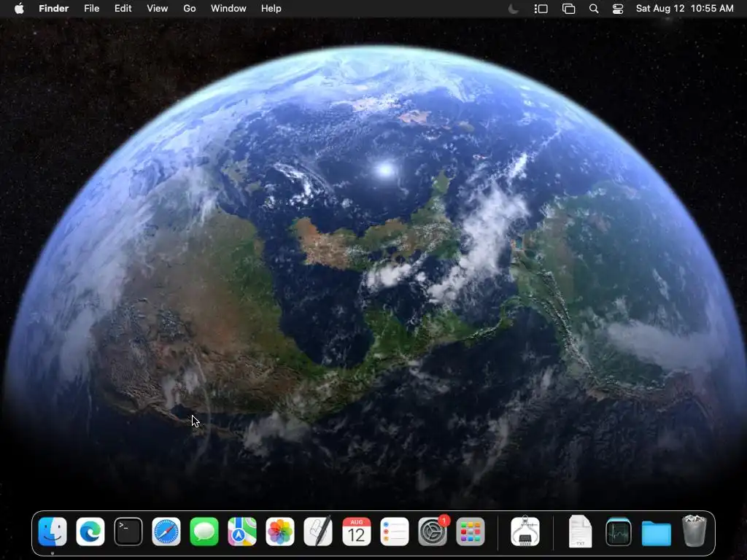The height and width of the screenshot is (560, 747).
Task: Open Spotlight search magnifier
Action: coord(594,9)
